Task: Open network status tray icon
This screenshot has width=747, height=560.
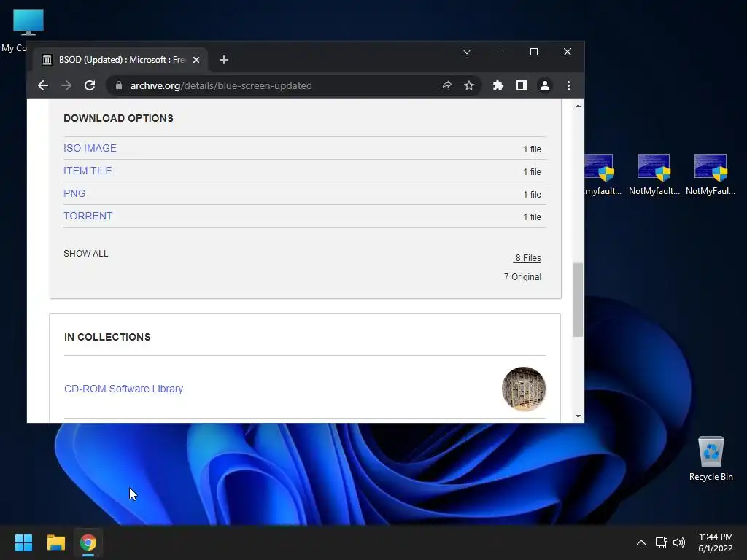Action: (661, 542)
